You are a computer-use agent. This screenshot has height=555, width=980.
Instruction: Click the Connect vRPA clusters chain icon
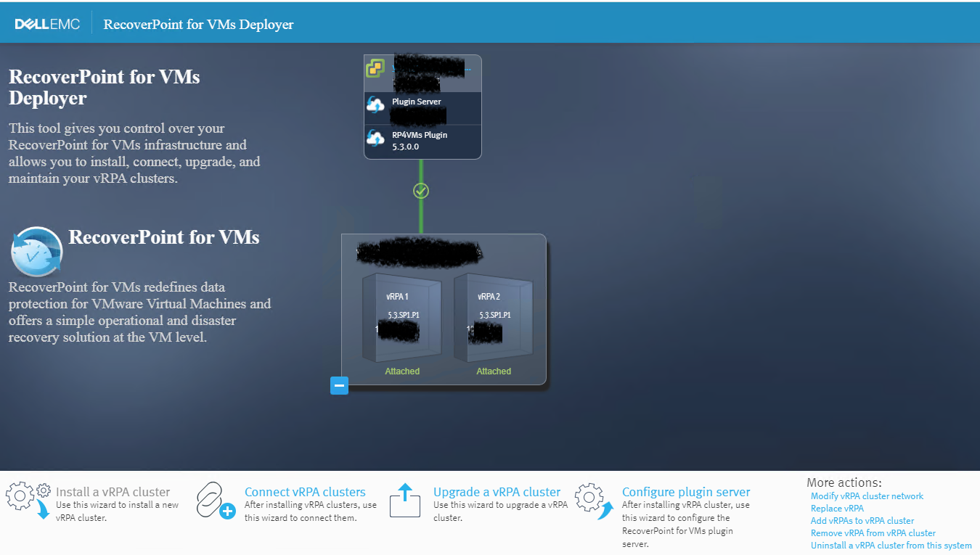coord(216,501)
